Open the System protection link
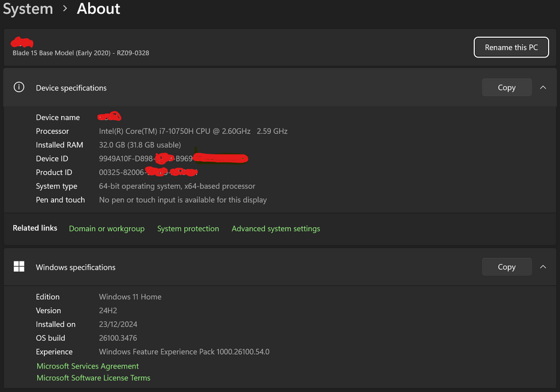 click(188, 229)
